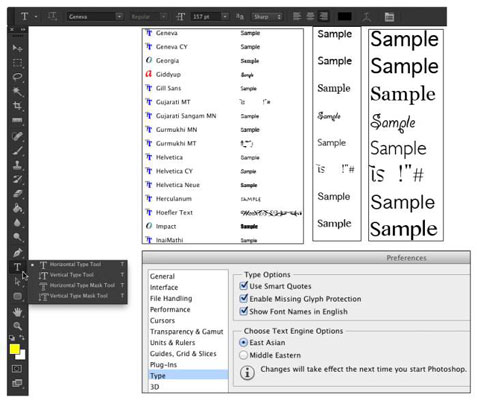Image resolution: width=477 pixels, height=400 pixels.
Task: Toggle Character and Paragraph panels icon
Action: click(389, 17)
